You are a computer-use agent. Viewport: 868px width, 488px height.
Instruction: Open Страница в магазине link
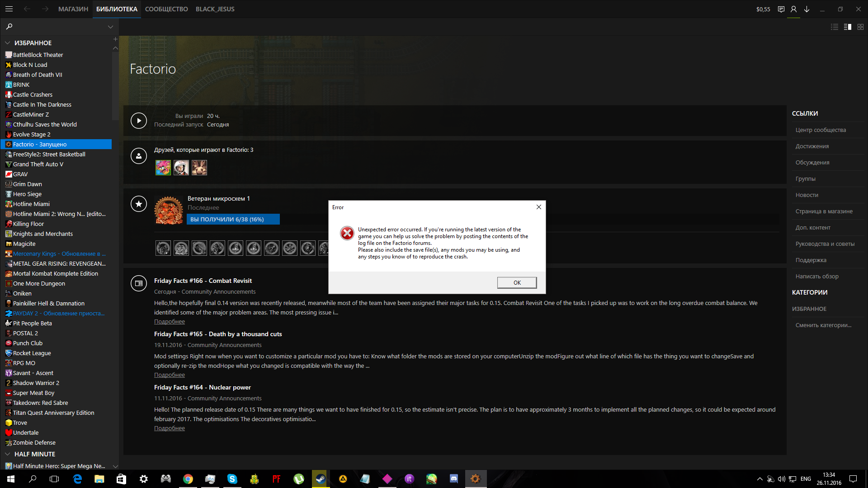[x=824, y=211]
